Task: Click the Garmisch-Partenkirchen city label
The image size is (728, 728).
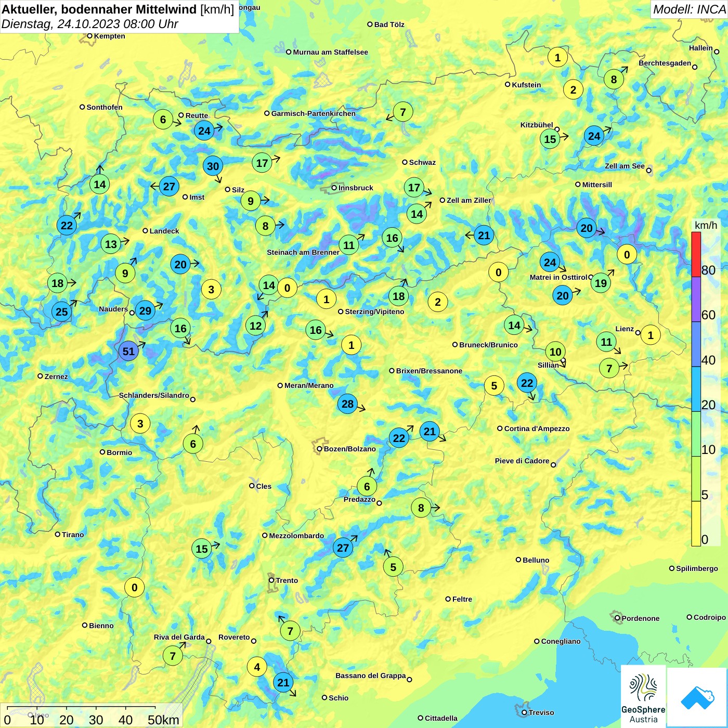Action: (314, 113)
